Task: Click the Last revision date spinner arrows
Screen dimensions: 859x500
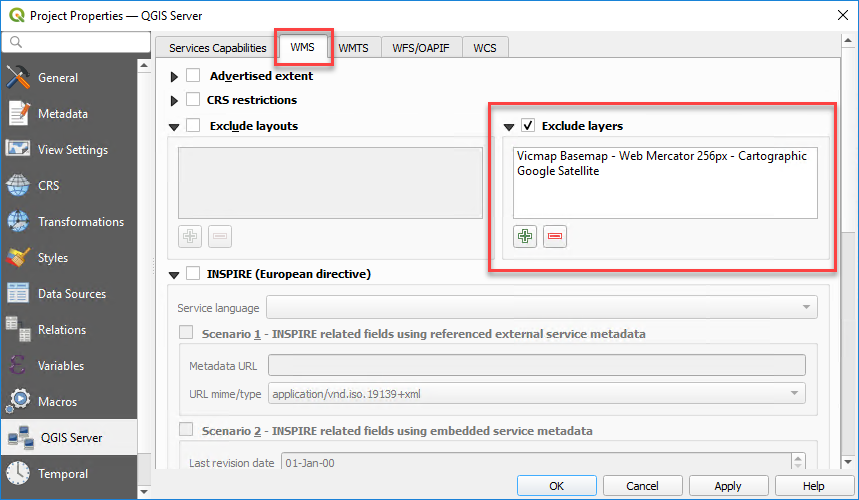Action: click(798, 463)
